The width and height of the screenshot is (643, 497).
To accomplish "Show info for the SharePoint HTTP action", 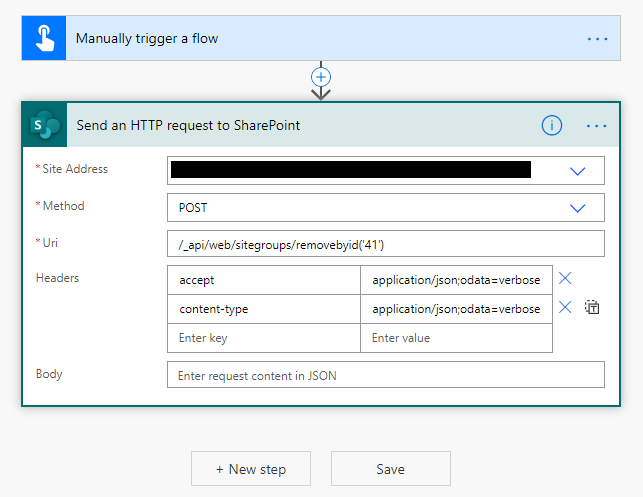I will click(552, 125).
